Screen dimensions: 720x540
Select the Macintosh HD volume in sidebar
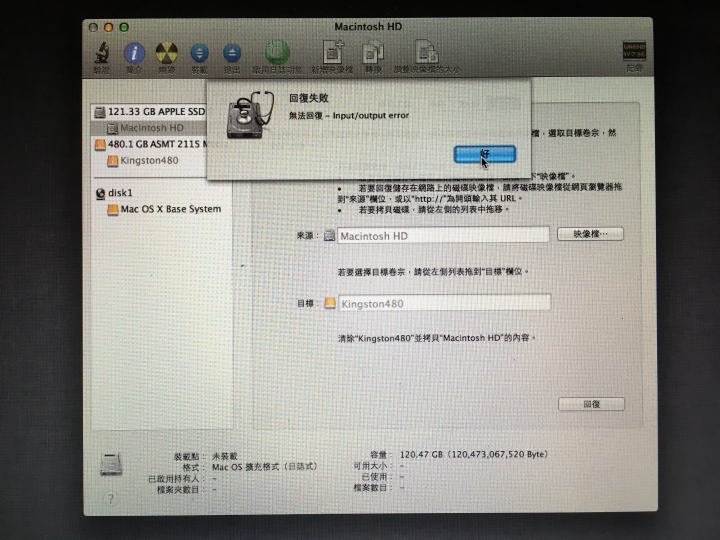pos(150,128)
